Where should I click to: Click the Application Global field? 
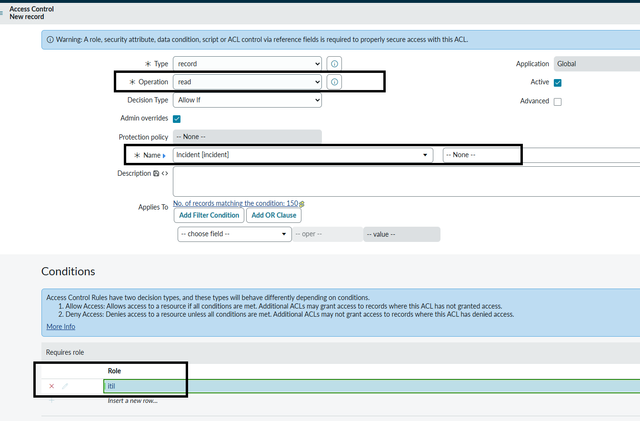click(x=597, y=64)
